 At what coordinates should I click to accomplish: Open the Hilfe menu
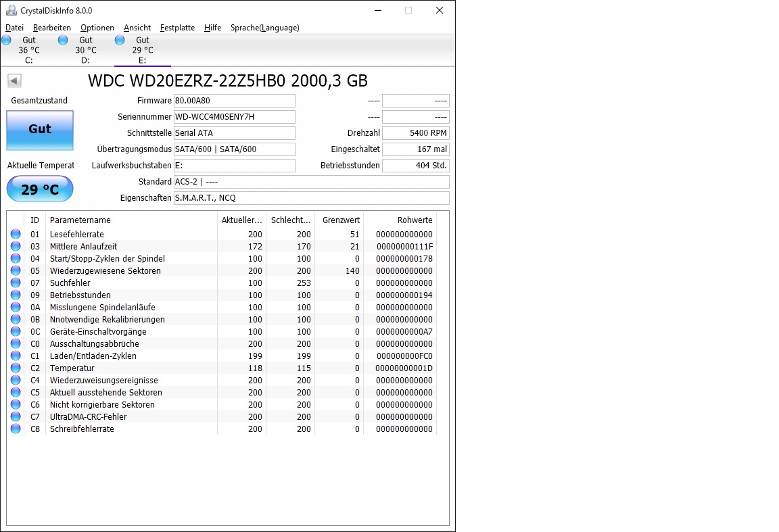pos(212,28)
